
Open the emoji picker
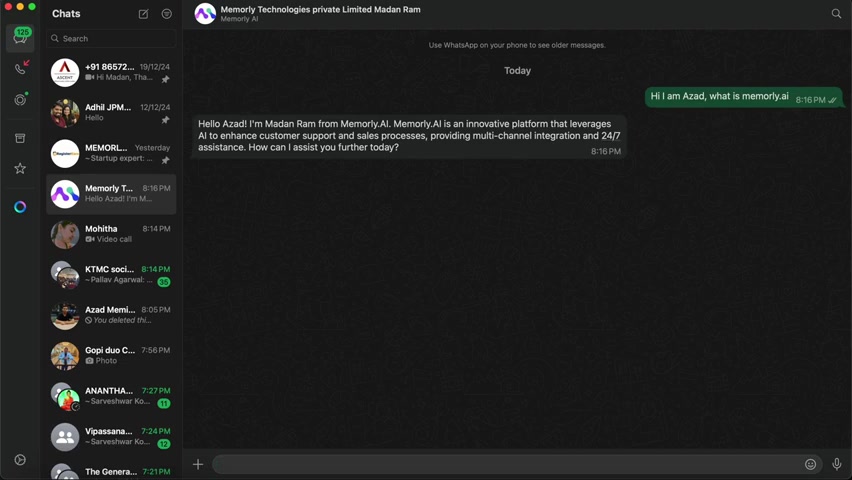(x=810, y=464)
